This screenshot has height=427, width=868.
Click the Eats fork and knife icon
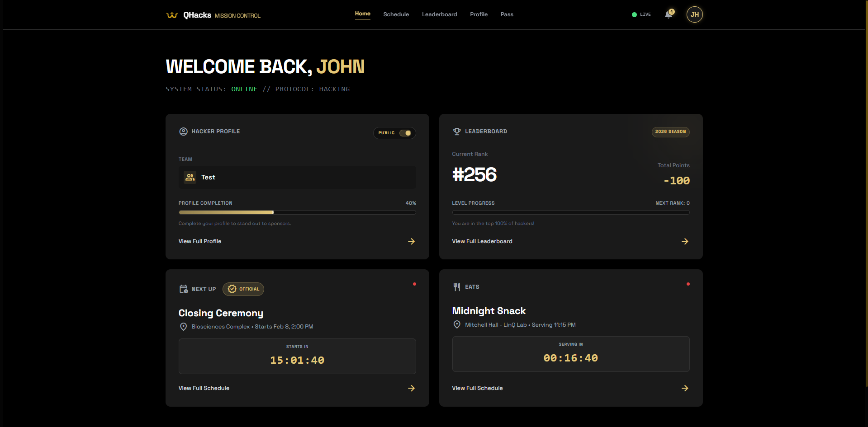457,287
